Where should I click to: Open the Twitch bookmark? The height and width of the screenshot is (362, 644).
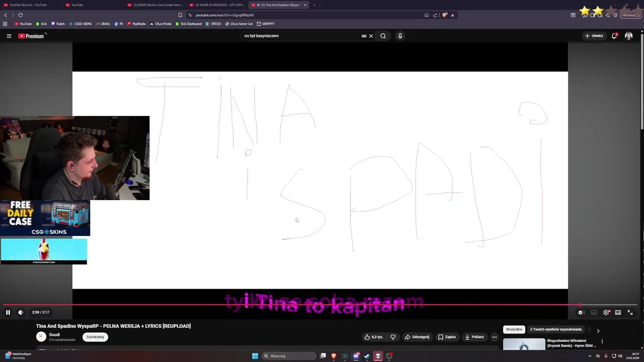point(58,24)
